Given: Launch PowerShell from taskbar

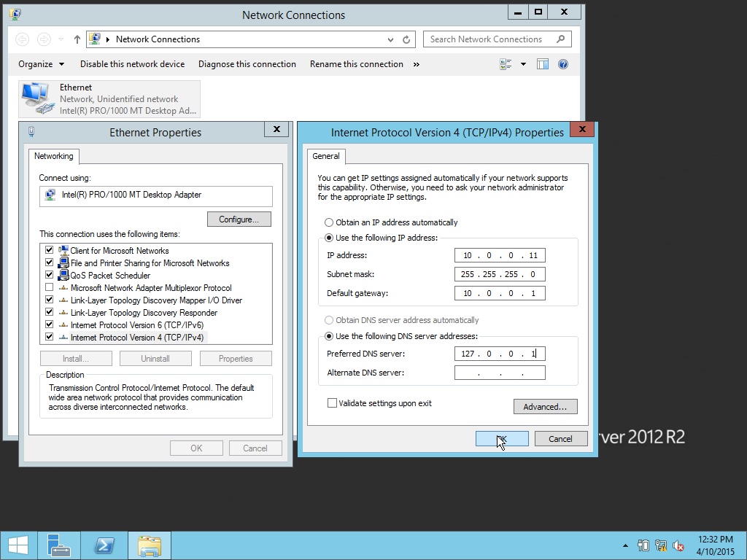Looking at the screenshot, I should pos(104,545).
